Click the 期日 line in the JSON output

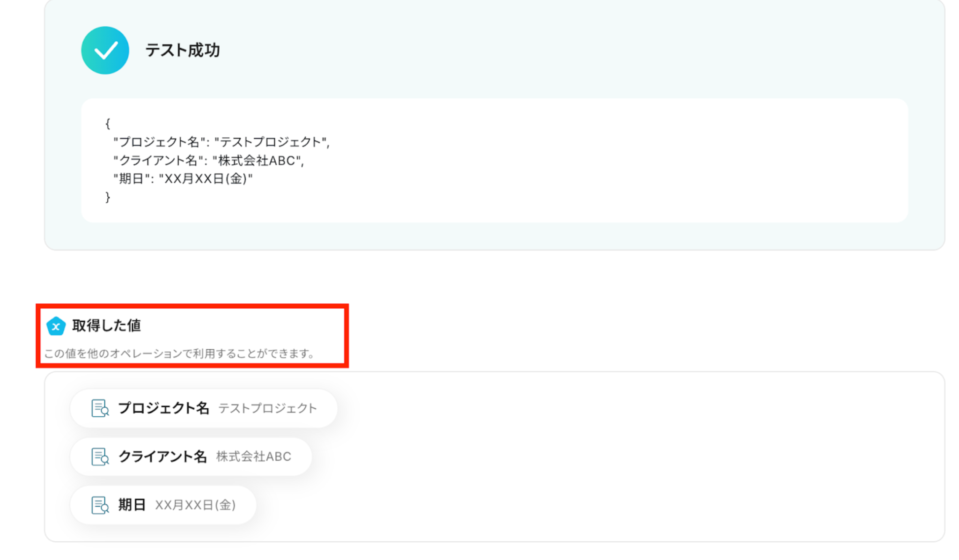point(183,179)
